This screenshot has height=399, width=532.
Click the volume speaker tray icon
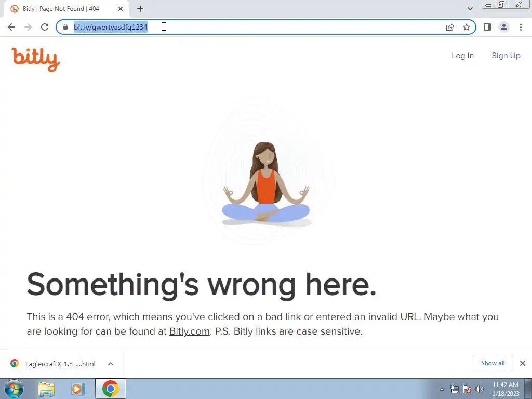pyautogui.click(x=480, y=389)
